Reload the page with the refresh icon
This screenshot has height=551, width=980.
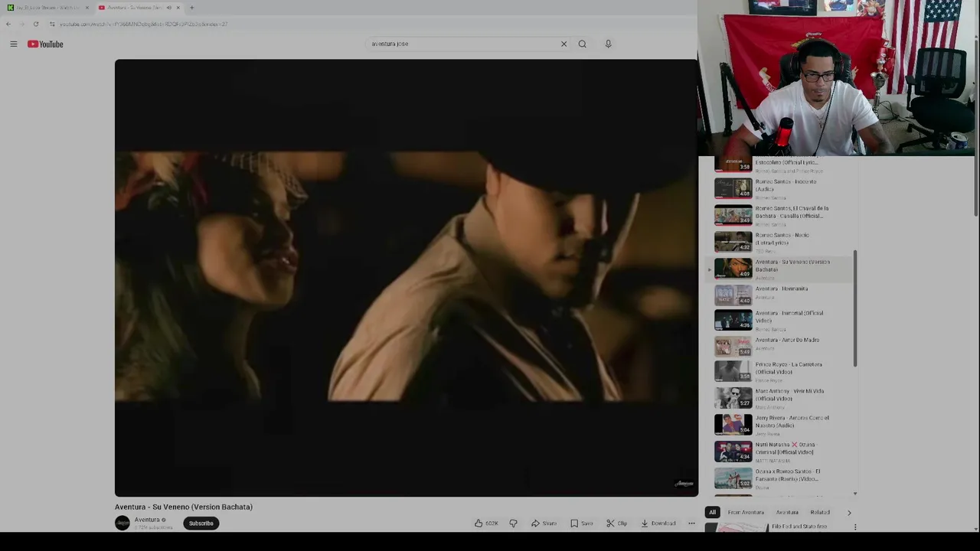tap(36, 24)
